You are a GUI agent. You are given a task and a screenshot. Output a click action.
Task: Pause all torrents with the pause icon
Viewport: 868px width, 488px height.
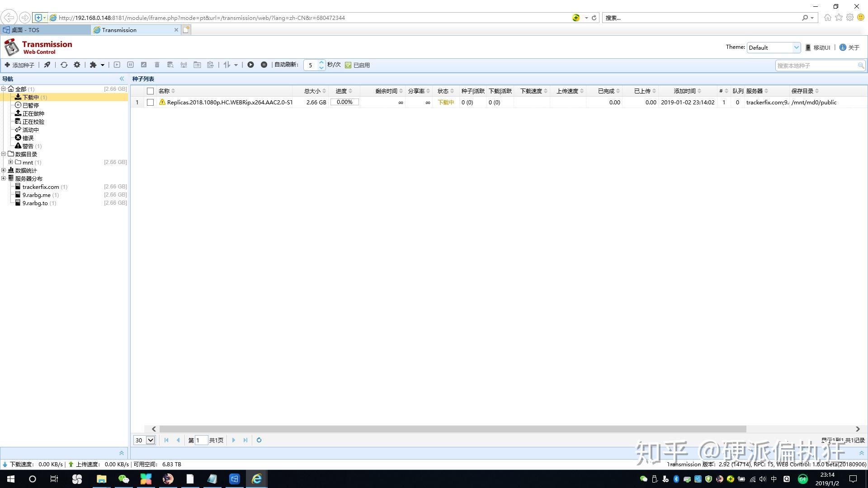[264, 65]
